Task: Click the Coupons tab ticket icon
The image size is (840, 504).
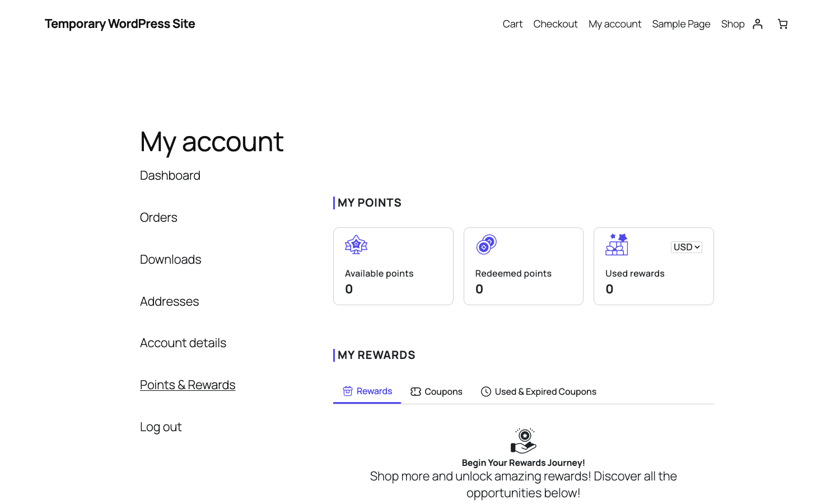Action: click(x=416, y=391)
